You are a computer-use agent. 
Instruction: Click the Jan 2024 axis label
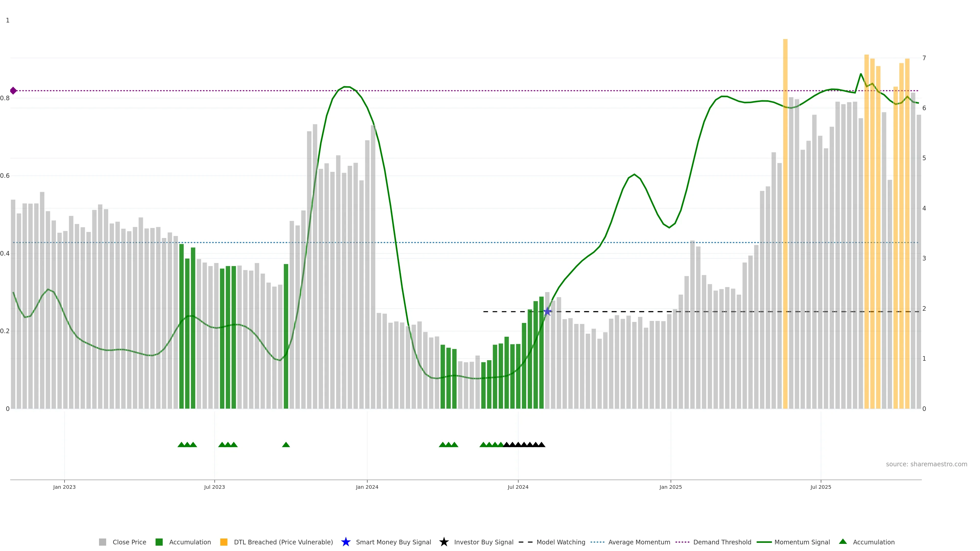(x=367, y=487)
